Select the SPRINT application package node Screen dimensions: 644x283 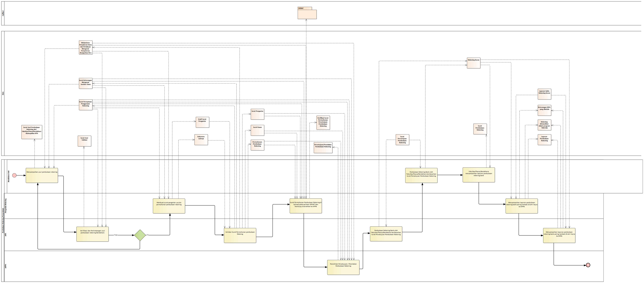point(307,13)
